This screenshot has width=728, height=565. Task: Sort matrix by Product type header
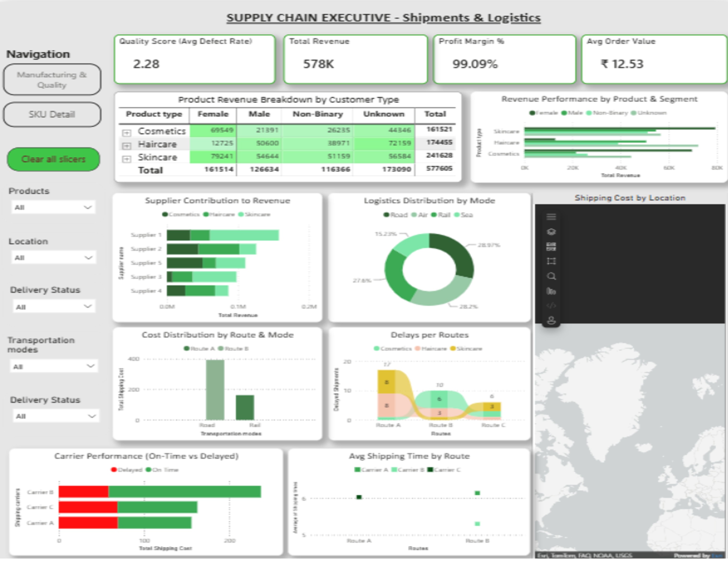pyautogui.click(x=154, y=114)
